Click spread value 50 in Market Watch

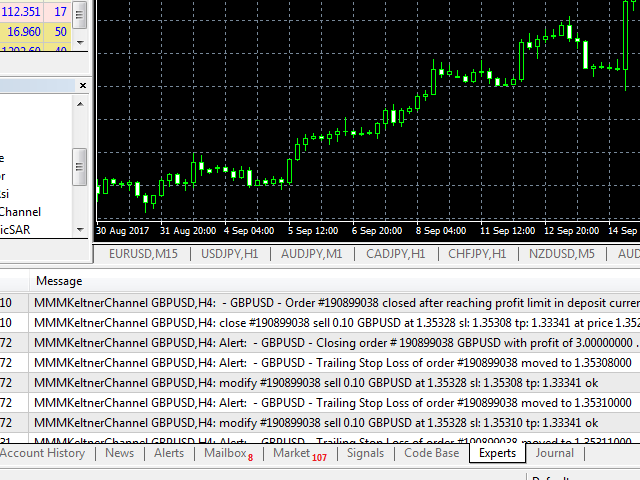60,31
